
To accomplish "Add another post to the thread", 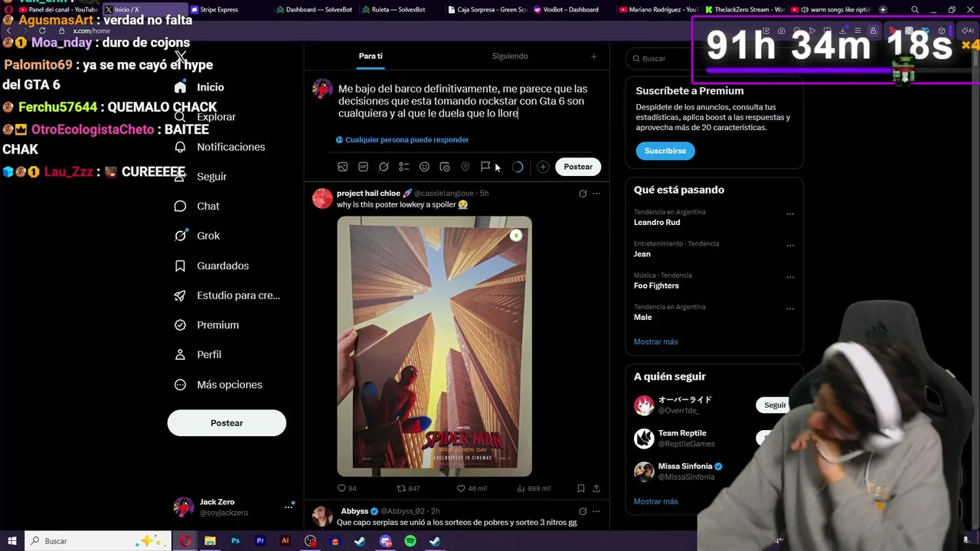I will point(543,167).
